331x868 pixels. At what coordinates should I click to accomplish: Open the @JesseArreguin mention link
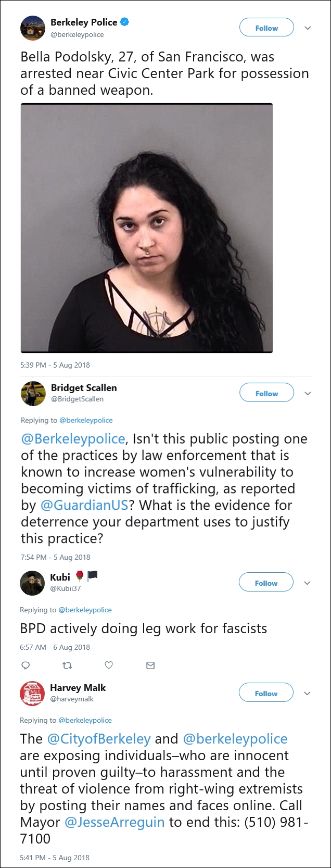pyautogui.click(x=114, y=822)
